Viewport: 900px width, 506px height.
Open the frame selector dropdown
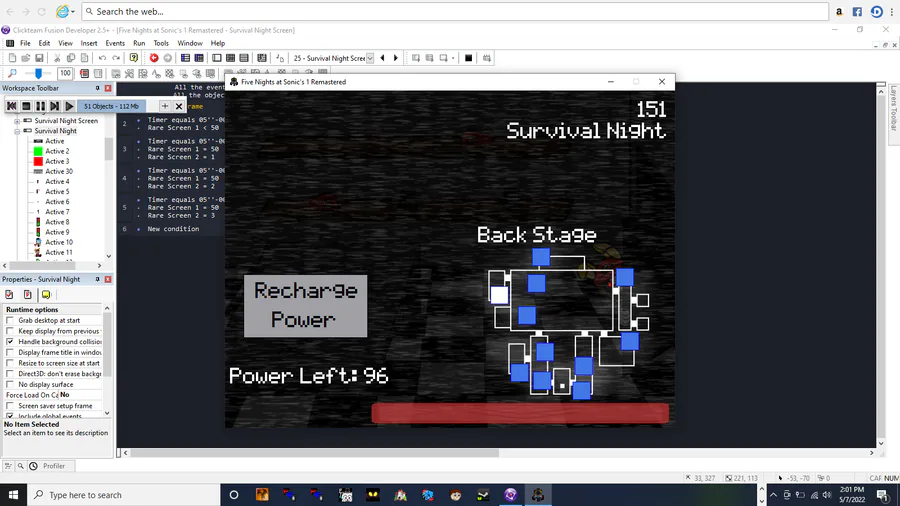(370, 58)
